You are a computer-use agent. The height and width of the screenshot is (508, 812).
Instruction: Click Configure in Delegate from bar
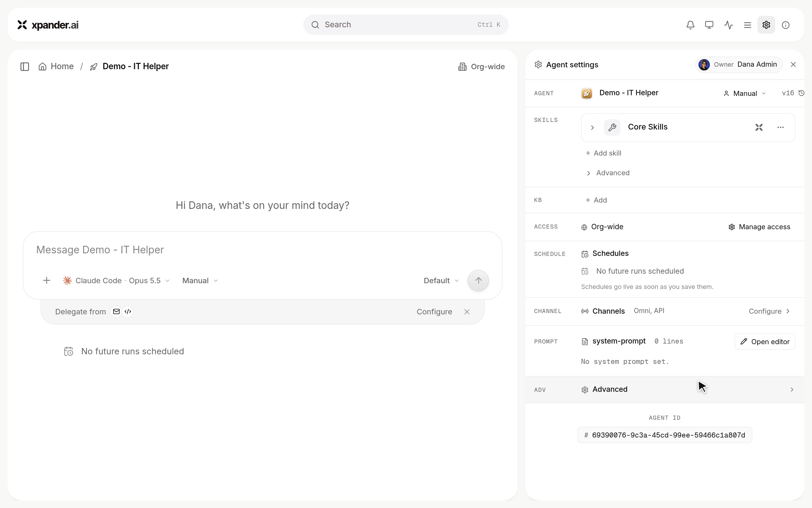point(434,312)
